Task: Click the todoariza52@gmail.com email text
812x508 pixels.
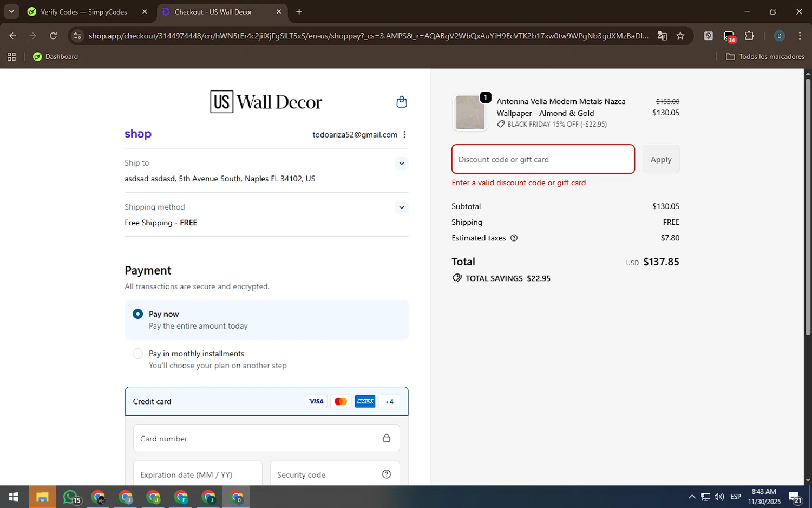Action: click(355, 135)
